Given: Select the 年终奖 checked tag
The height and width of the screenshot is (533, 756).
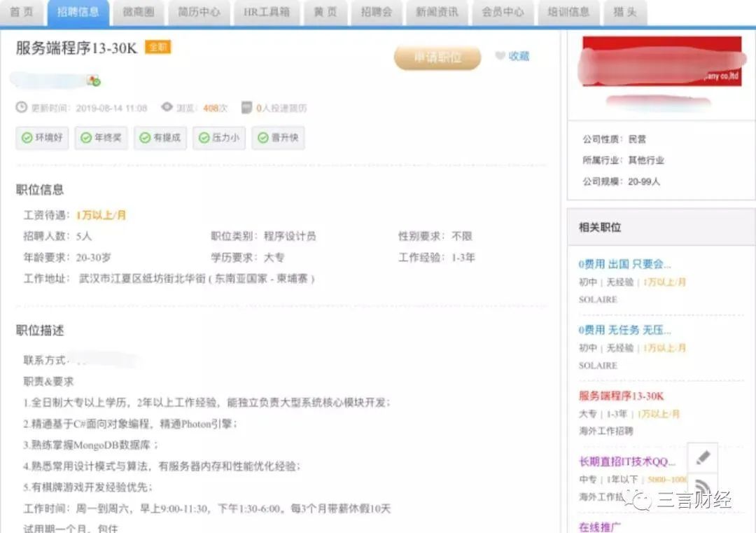Looking at the screenshot, I should (x=101, y=138).
